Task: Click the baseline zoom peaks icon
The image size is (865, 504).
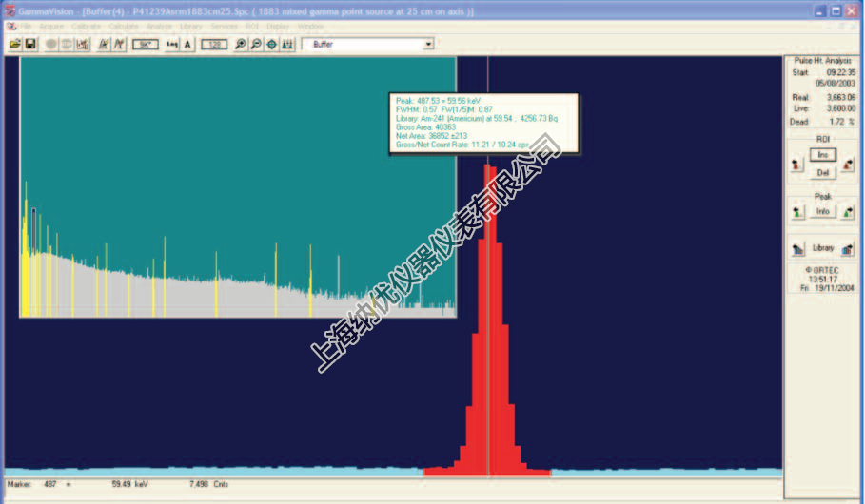Action: click(287, 44)
